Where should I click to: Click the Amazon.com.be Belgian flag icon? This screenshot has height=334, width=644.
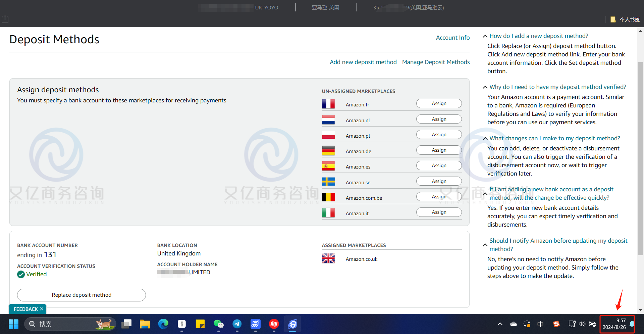328,197
